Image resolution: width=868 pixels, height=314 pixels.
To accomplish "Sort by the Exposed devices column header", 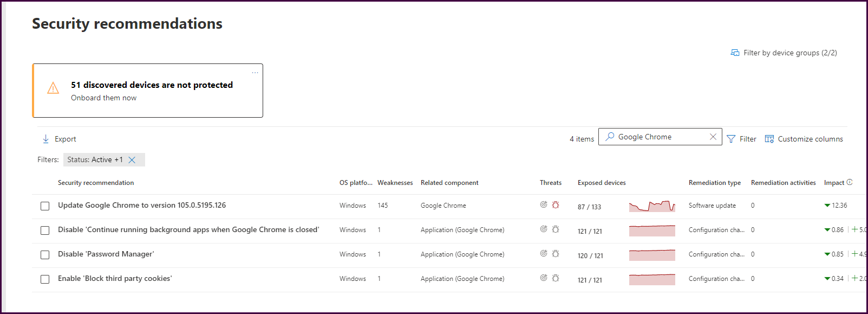I will click(x=602, y=183).
